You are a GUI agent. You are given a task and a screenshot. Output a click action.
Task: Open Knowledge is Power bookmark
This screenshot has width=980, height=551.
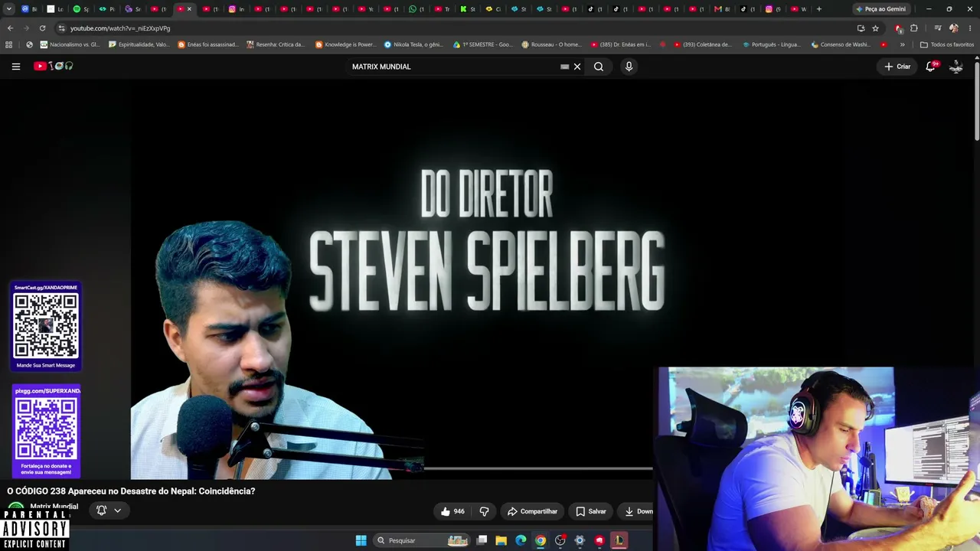(345, 44)
